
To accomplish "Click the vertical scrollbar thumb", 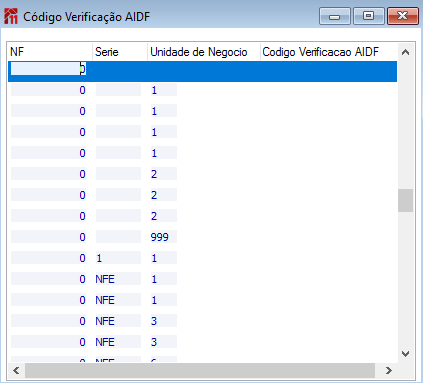I will click(405, 200).
